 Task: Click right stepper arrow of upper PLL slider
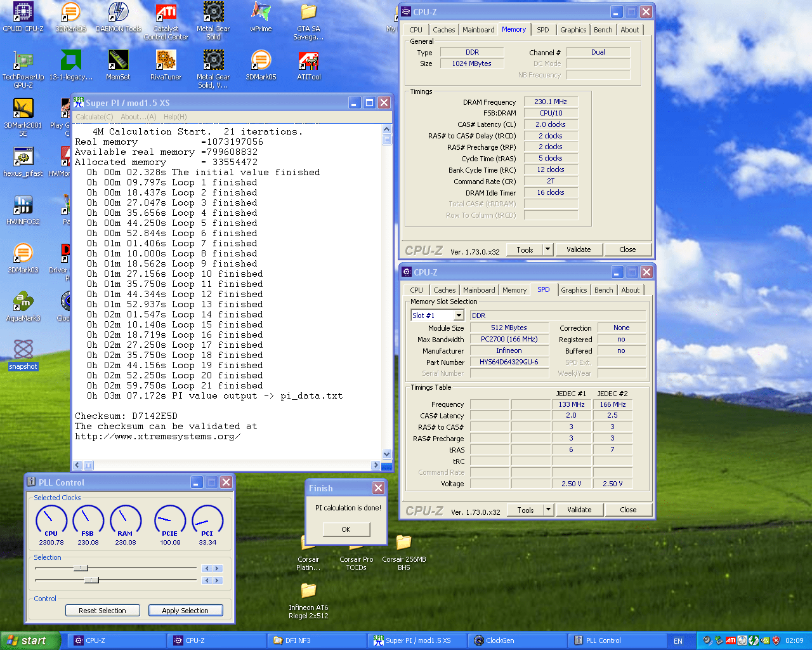pos(217,569)
